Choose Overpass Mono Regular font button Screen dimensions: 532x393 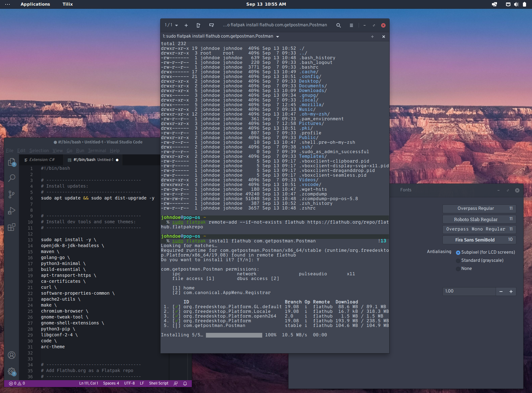(479, 229)
